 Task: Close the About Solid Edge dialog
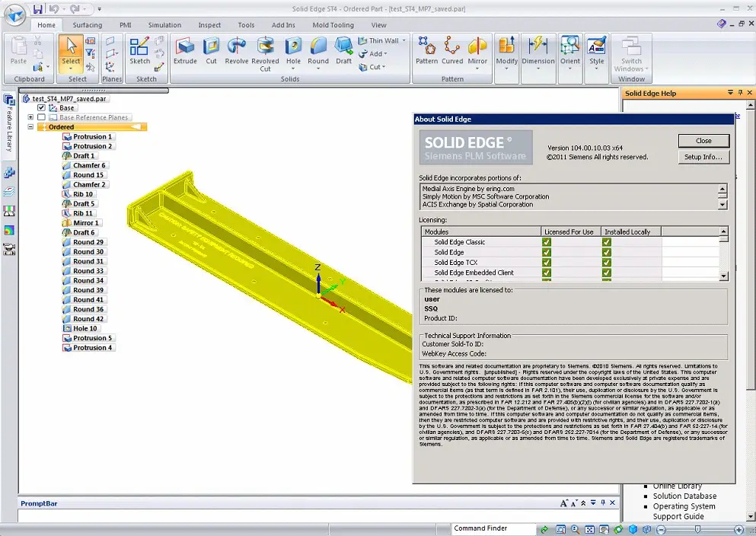pyautogui.click(x=703, y=141)
